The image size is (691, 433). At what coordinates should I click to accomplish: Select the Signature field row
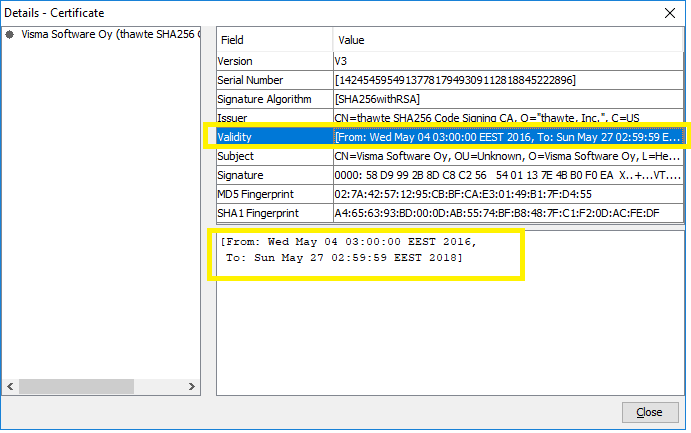click(x=450, y=175)
